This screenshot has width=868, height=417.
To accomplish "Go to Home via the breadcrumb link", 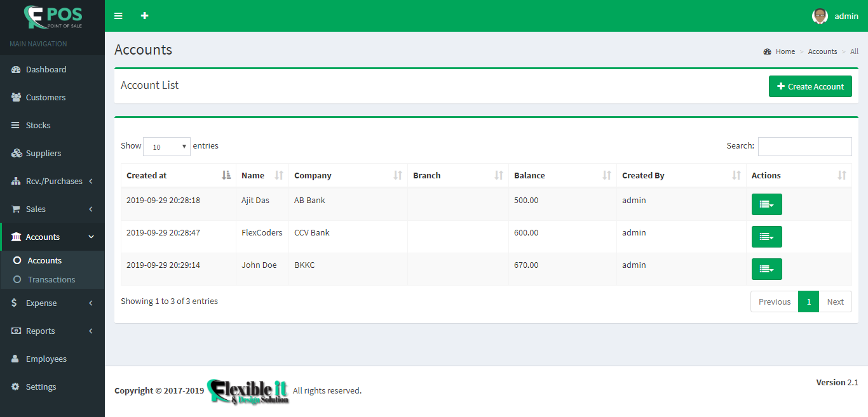I will coord(785,51).
